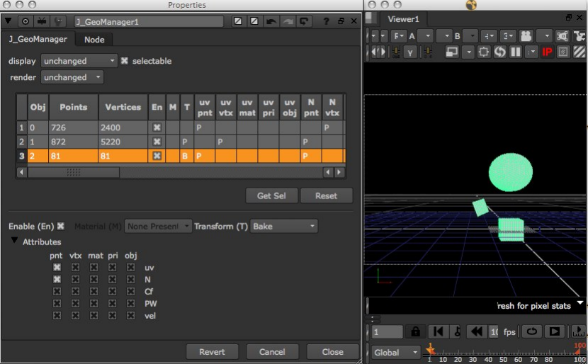Screen dimensions: 588x364
Task: Uncheck the N pnt attribute checkbox
Action: [x=57, y=280]
